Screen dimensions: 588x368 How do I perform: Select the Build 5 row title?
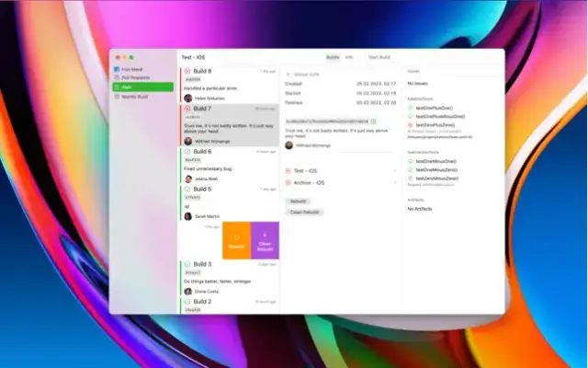pyautogui.click(x=202, y=189)
